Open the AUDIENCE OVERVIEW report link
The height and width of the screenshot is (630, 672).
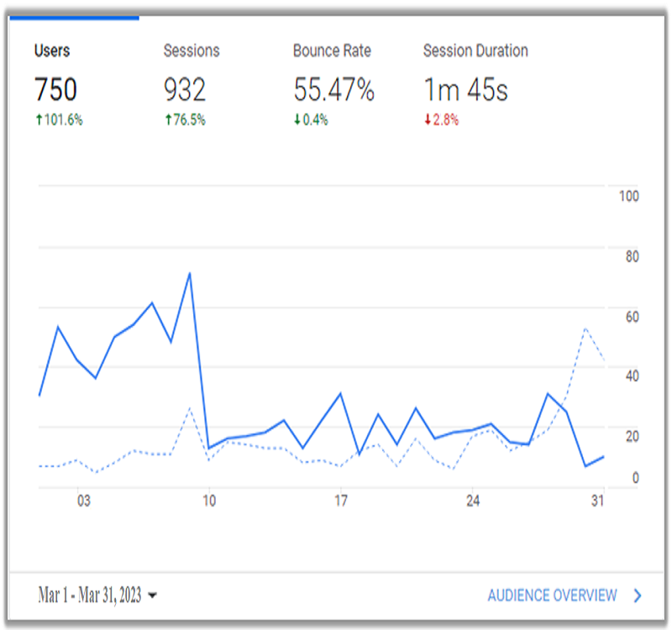tap(552, 596)
